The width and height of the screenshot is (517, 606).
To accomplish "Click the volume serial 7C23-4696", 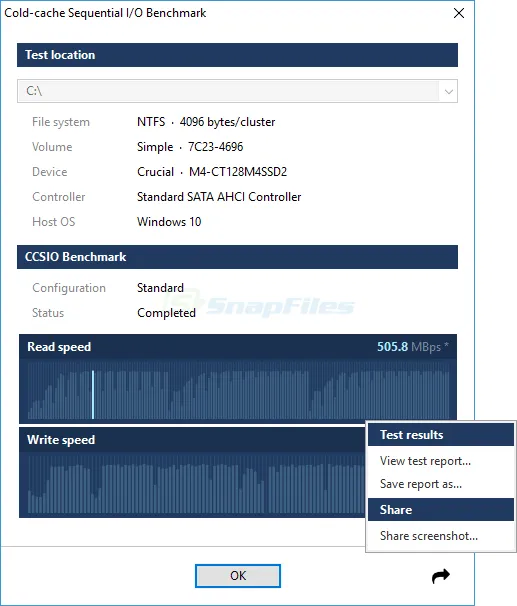I will coord(215,147).
